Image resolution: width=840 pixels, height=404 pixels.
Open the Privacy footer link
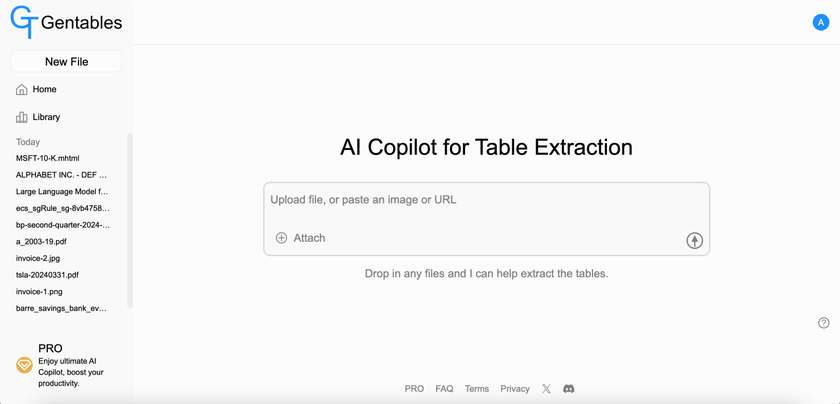point(515,388)
